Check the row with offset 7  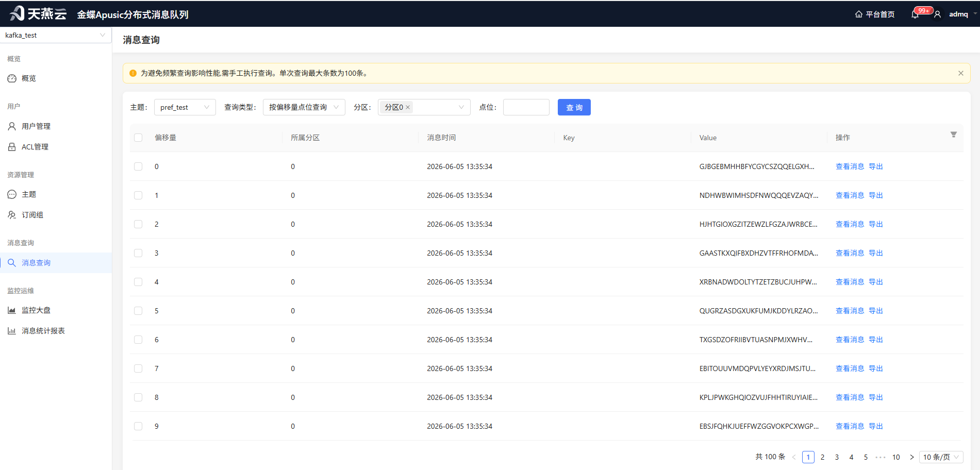tap(138, 368)
